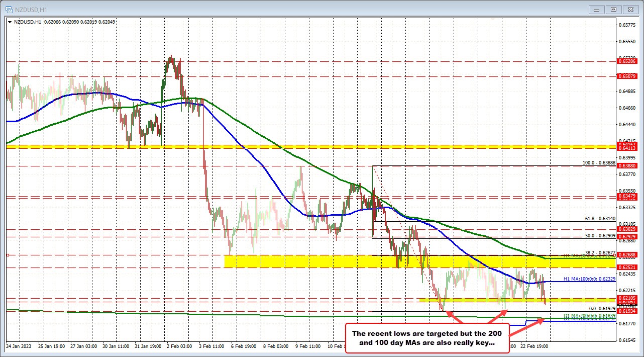The width and height of the screenshot is (644, 357).
Task: Click the 0.64660 price scale value
Action: tap(628, 108)
